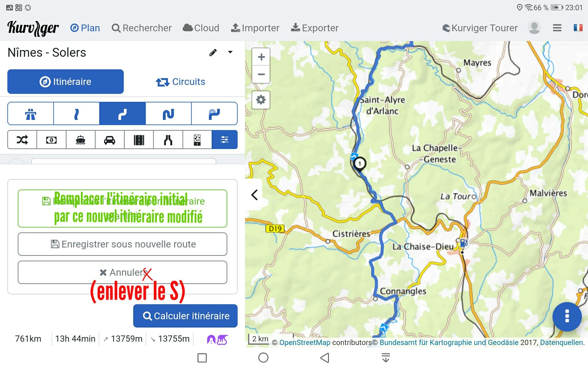The height and width of the screenshot is (368, 588).
Task: Open Kurviger Tourer link
Action: point(480,28)
